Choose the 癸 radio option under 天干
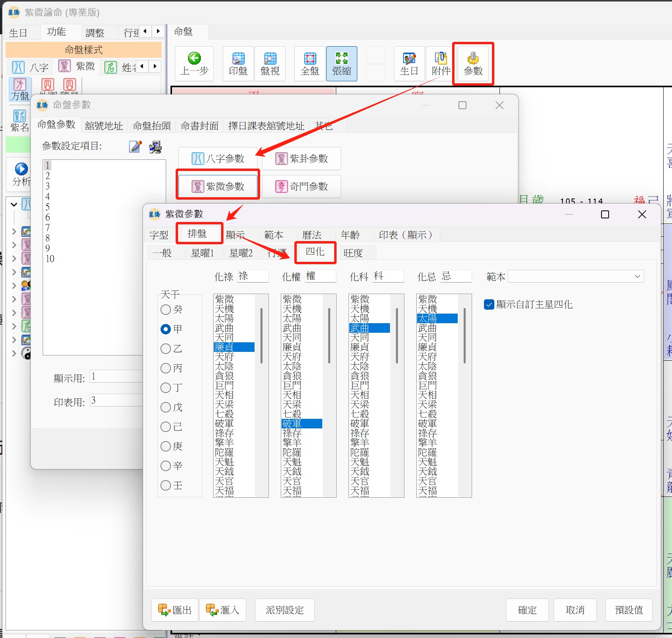The width and height of the screenshot is (672, 638). 166,310
